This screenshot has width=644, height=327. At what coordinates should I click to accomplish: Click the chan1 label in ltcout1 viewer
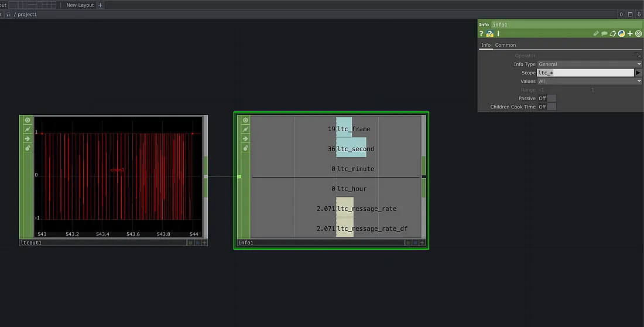click(x=118, y=170)
